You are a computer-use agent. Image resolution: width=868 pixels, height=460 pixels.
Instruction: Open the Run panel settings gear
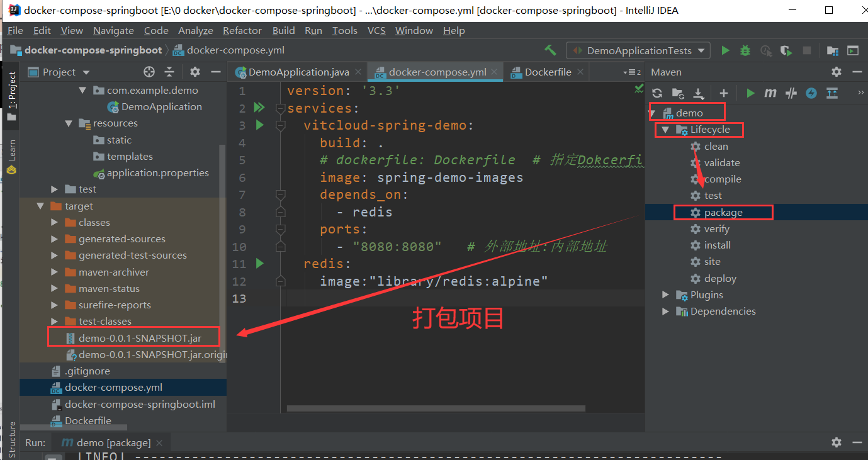tap(836, 442)
